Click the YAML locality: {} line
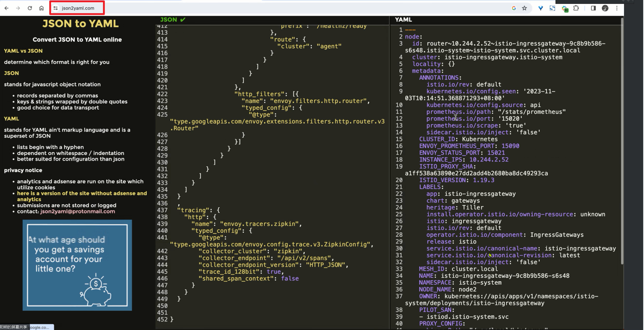 click(x=433, y=64)
